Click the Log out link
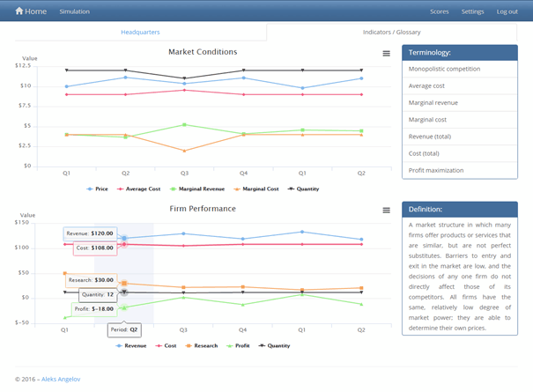The width and height of the screenshot is (533, 392). [507, 11]
